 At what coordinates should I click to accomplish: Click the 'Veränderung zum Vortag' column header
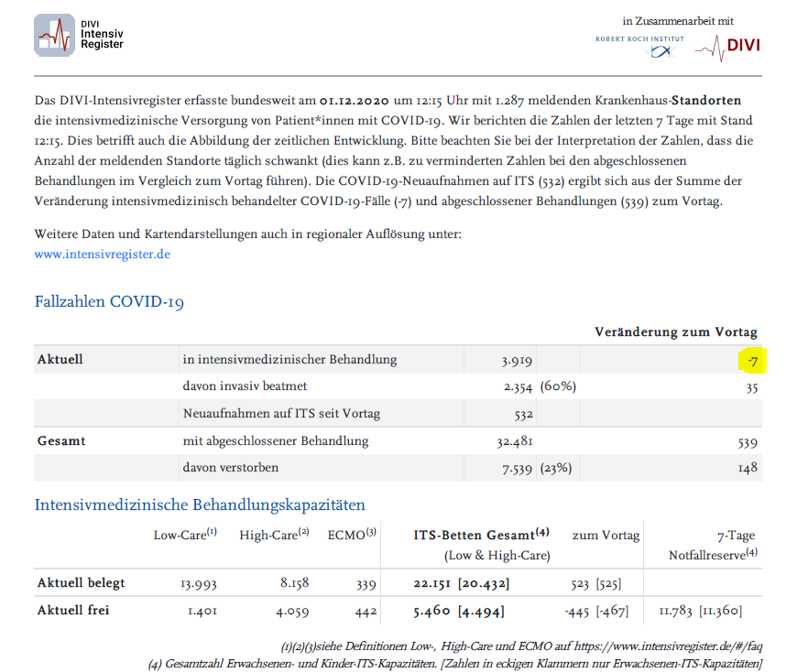point(675,331)
